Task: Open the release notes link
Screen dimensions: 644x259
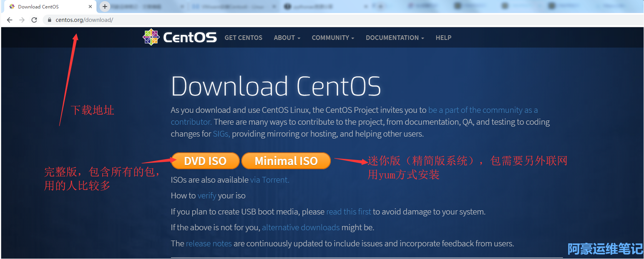Action: click(209, 244)
